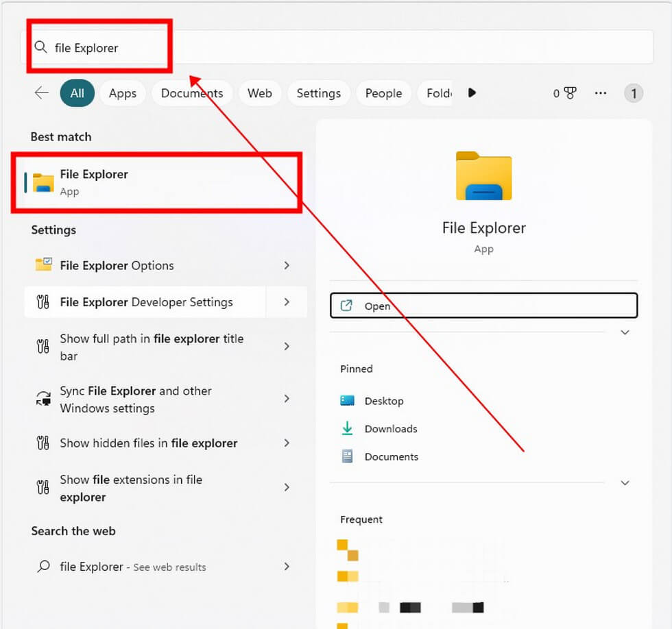Switch to the Documents filter tab
The height and width of the screenshot is (629, 672).
[x=192, y=93]
